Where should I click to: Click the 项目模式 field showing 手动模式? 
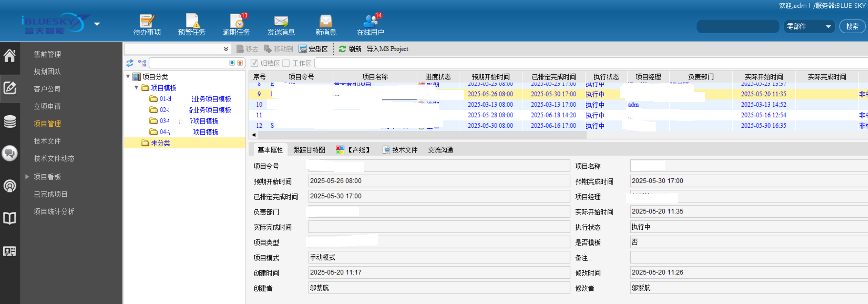coord(439,257)
